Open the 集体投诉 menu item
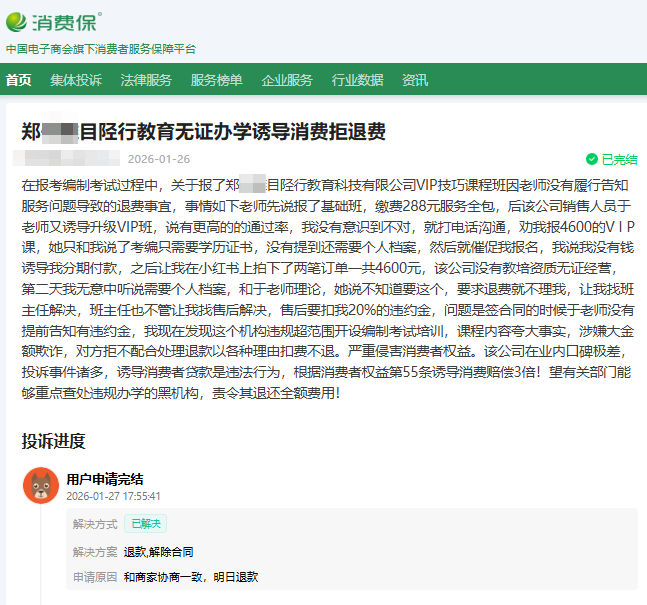Screen dimensions: 647x605 pyautogui.click(x=76, y=80)
